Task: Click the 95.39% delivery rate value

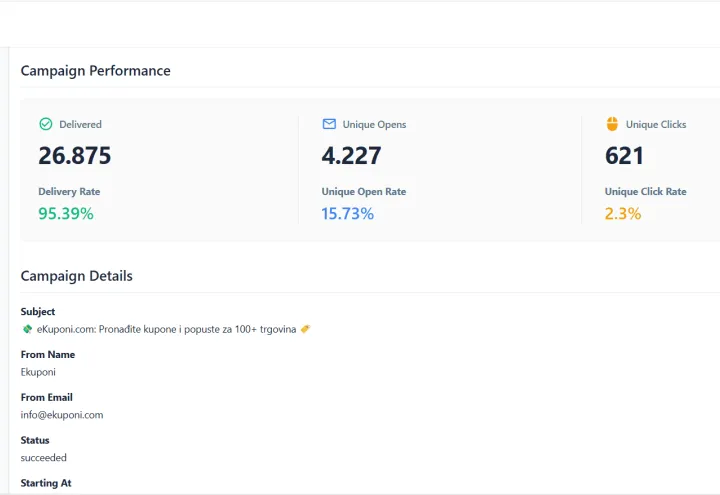Action: [66, 214]
